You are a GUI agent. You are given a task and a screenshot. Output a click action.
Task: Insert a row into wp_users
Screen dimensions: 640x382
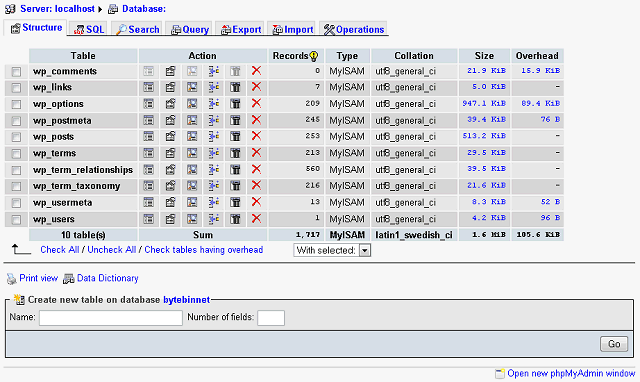[213, 219]
